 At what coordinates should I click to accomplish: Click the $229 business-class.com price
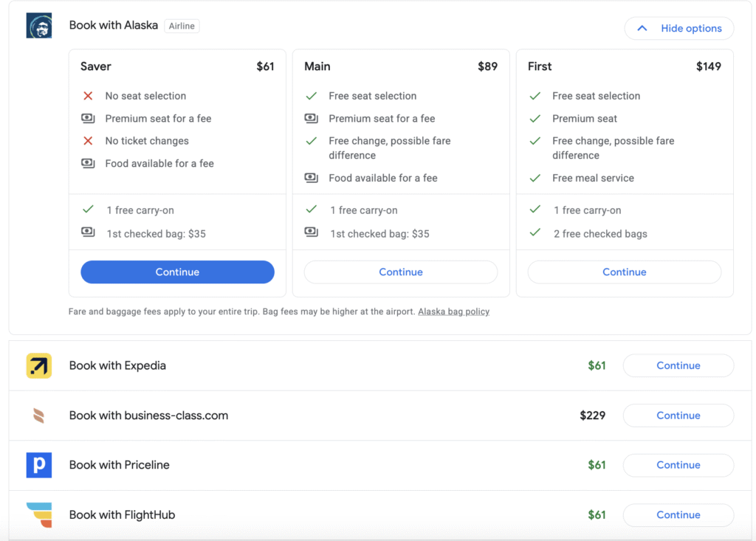(593, 416)
